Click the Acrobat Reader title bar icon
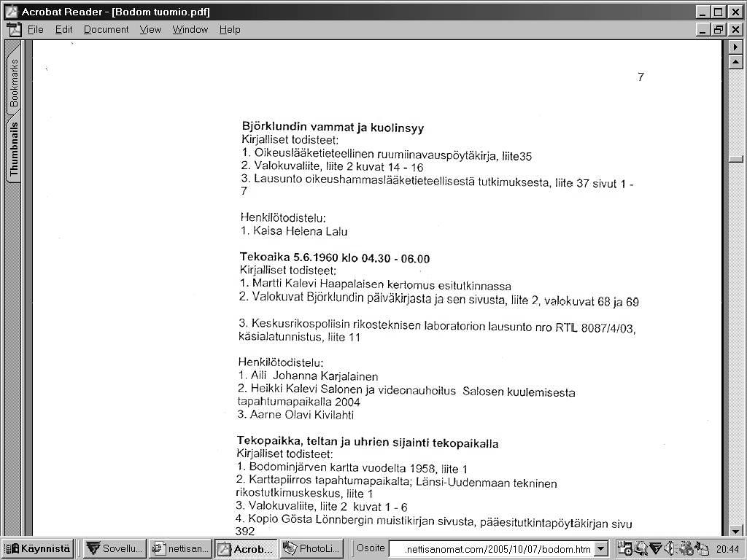Screen dimensions: 747x560 click(x=11, y=12)
